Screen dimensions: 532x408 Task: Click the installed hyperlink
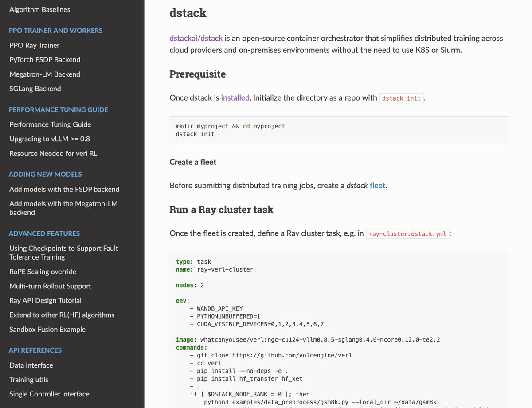click(235, 97)
